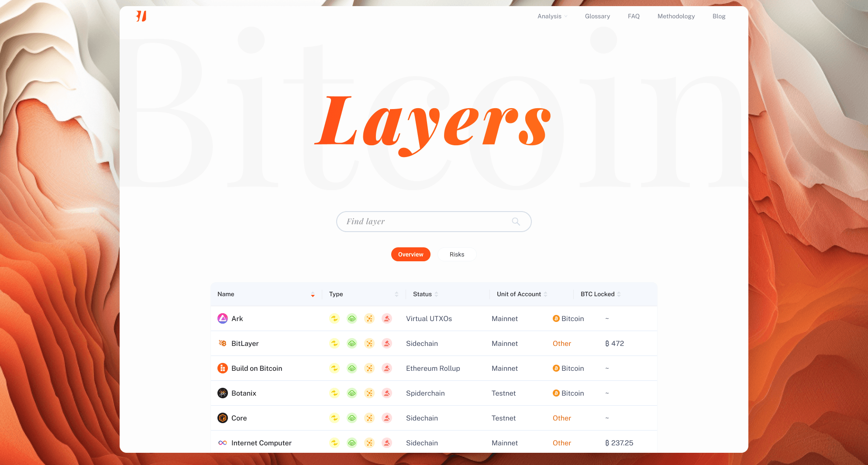868x465 pixels.
Task: Click Core's red gavel risk icon
Action: (387, 418)
